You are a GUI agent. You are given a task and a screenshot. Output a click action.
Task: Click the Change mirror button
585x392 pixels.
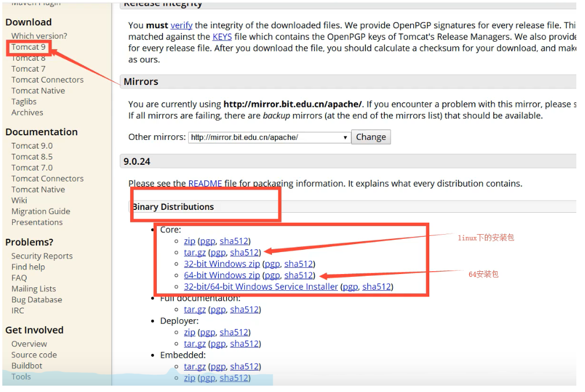coord(371,137)
